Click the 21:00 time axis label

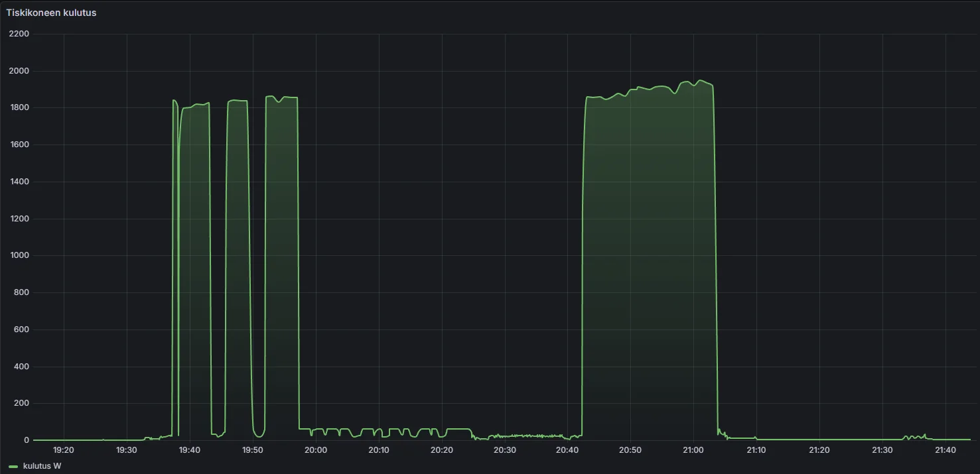point(693,450)
